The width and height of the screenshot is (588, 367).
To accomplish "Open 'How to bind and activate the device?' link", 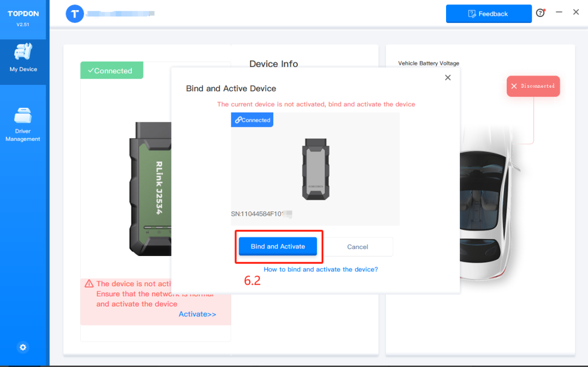I will [x=321, y=269].
